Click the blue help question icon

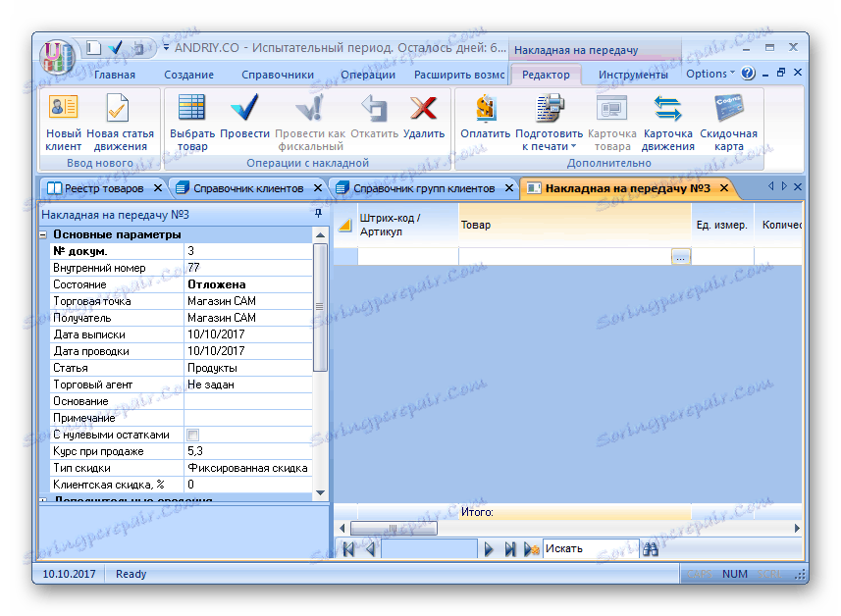click(x=748, y=73)
